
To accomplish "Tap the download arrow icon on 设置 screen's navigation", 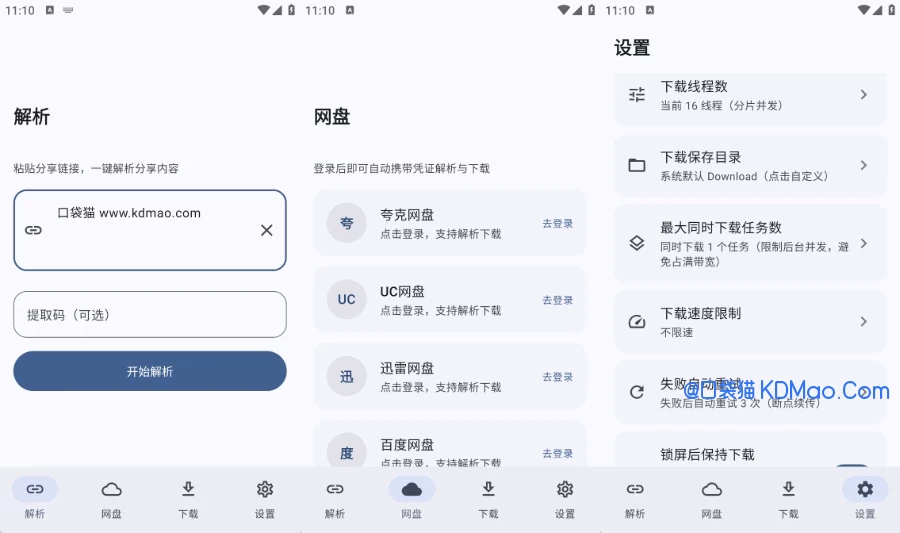I will tap(789, 489).
